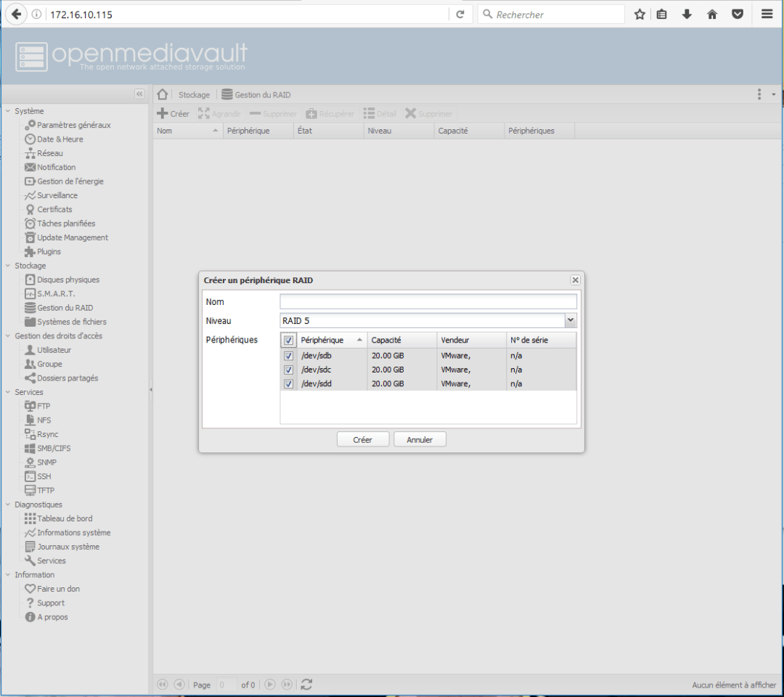Uncheck the /dev/sdc device checkbox

(x=289, y=370)
